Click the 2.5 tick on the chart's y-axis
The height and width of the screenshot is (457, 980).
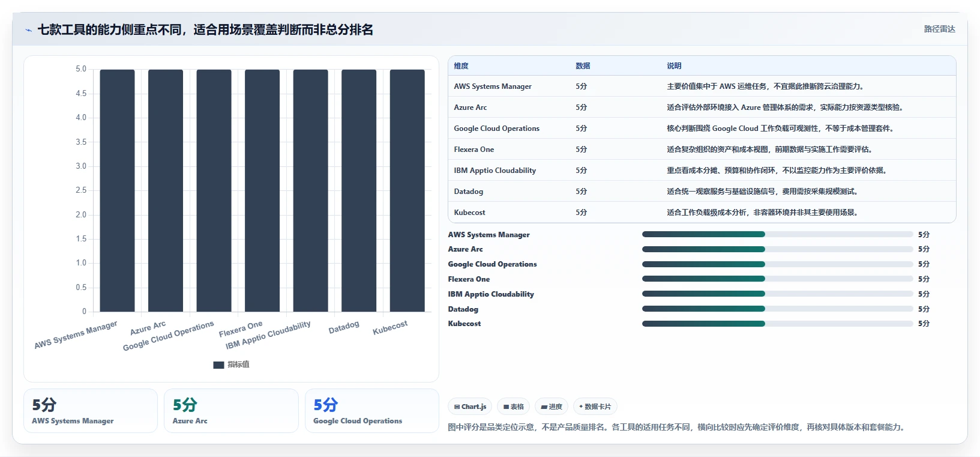81,190
